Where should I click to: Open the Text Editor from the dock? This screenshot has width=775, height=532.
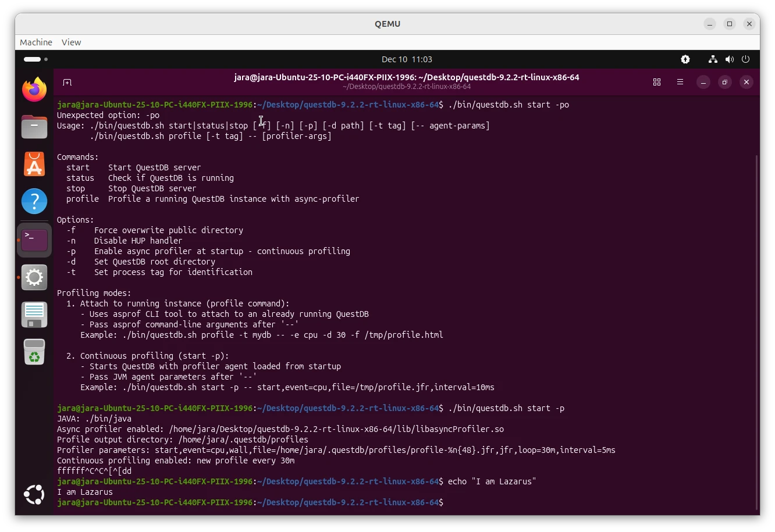[x=34, y=315]
